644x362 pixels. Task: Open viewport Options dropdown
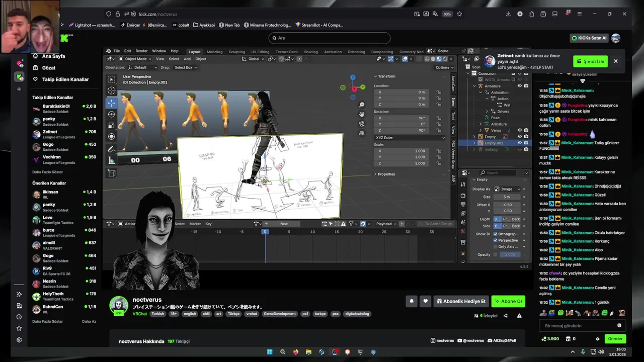pos(444,67)
